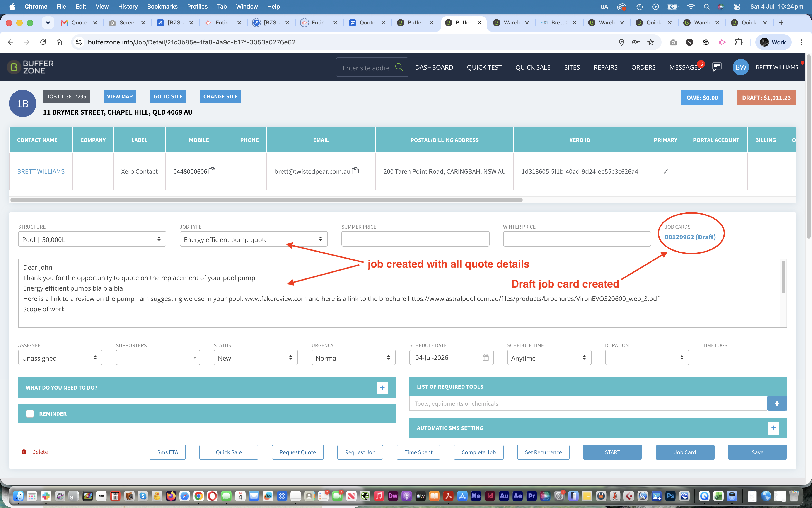Bookmark this page with star icon

651,42
